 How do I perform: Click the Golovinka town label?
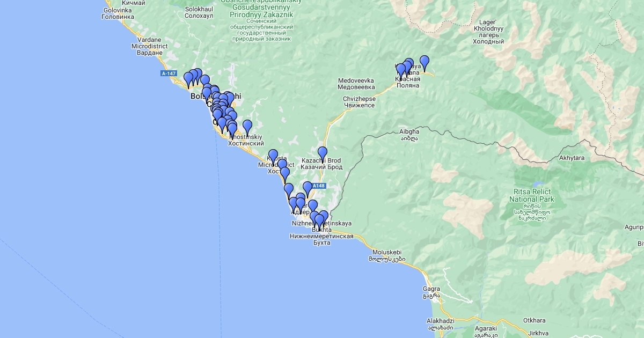tap(118, 13)
